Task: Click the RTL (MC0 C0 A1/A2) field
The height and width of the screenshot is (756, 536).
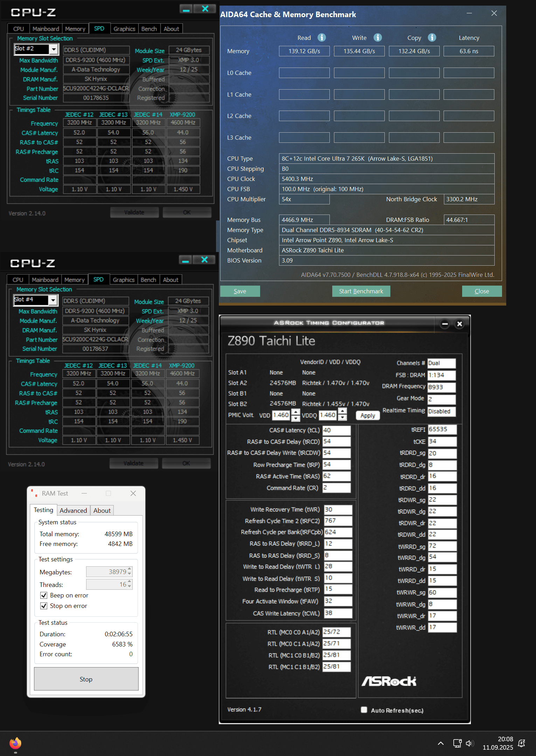Action: pos(336,632)
